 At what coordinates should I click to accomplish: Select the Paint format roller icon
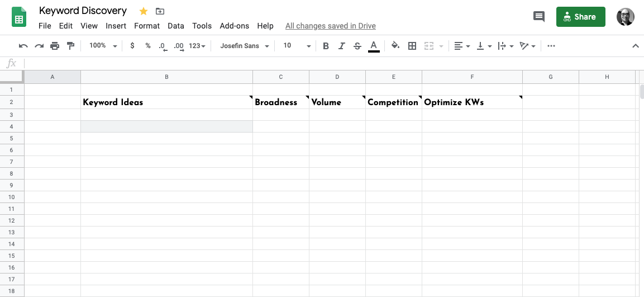tap(70, 46)
